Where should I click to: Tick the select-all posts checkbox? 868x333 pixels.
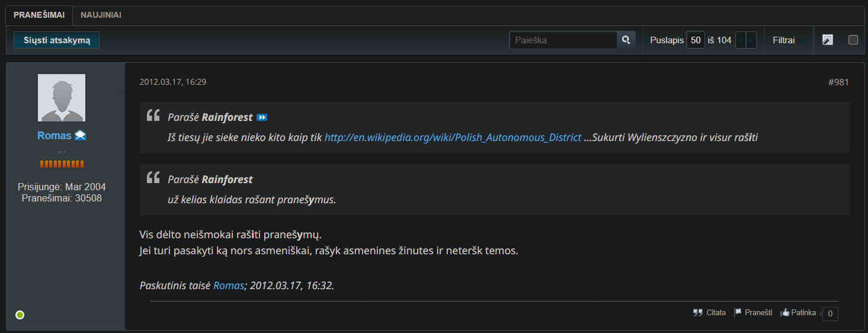coord(853,40)
